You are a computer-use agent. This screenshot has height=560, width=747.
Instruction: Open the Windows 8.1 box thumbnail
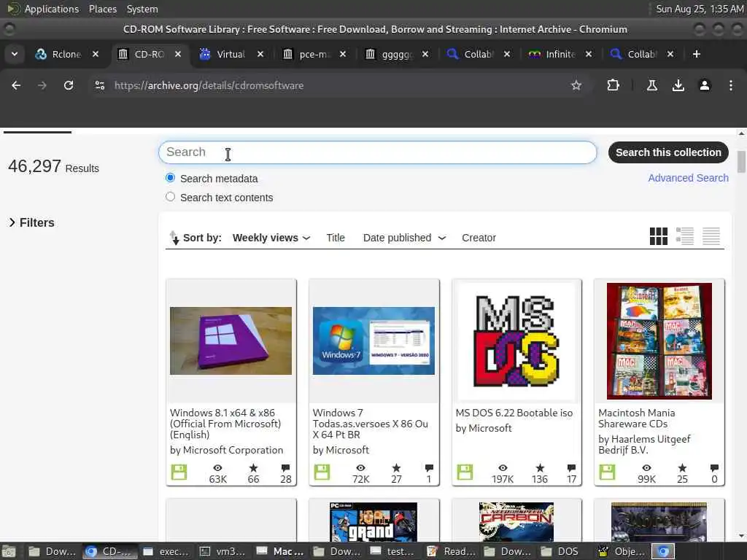point(231,341)
